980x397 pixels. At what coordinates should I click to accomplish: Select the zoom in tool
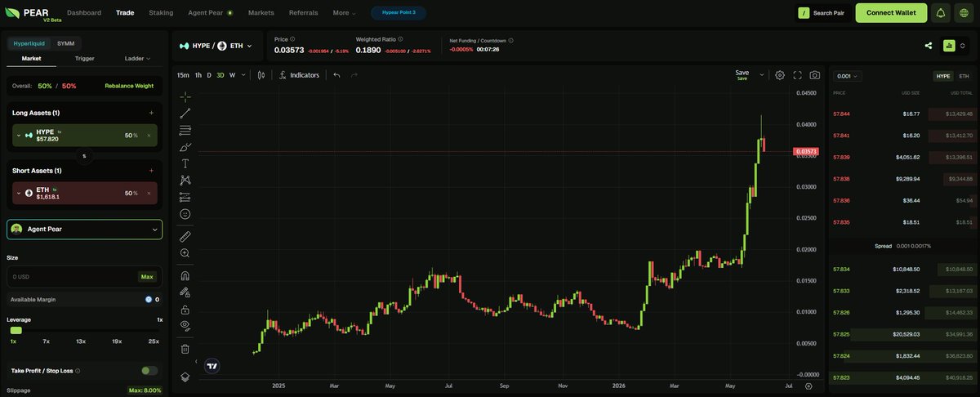pos(185,253)
